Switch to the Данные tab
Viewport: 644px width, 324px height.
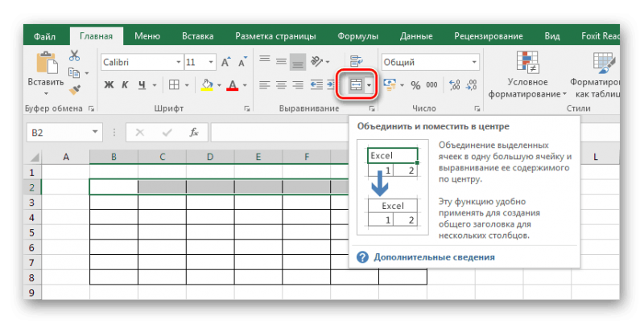tap(416, 36)
